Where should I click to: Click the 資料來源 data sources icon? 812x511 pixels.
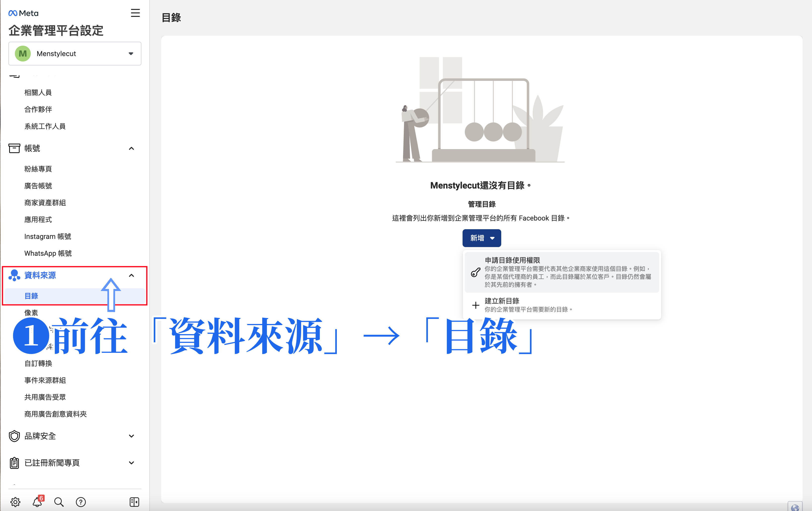[x=14, y=275]
